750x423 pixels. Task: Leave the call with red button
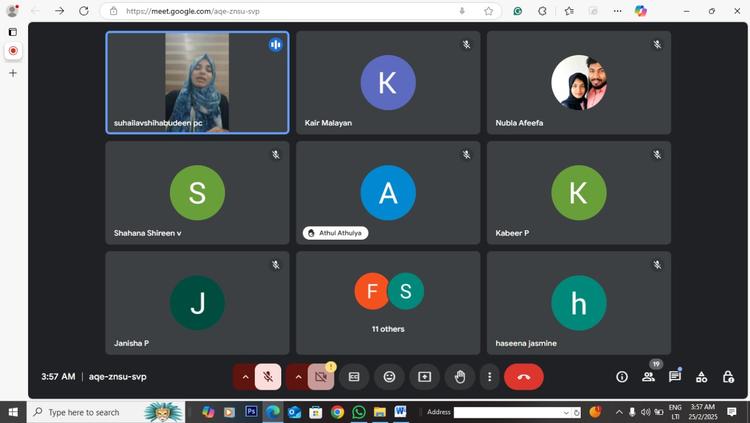click(x=523, y=377)
